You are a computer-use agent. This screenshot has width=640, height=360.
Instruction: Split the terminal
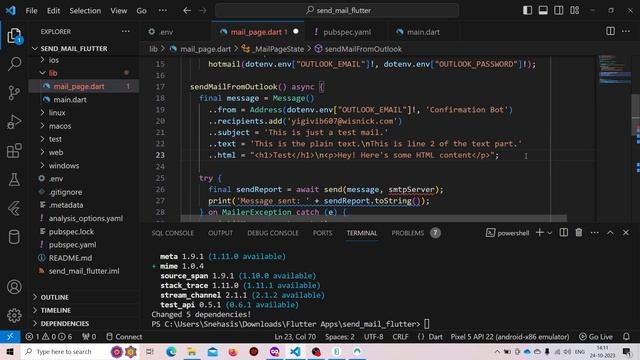tap(563, 233)
